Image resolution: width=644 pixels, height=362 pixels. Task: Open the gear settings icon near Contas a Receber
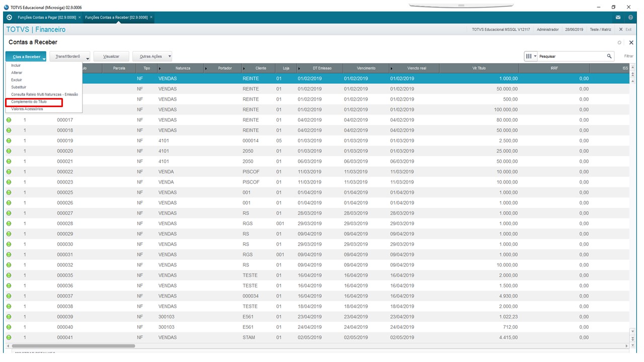tap(619, 43)
